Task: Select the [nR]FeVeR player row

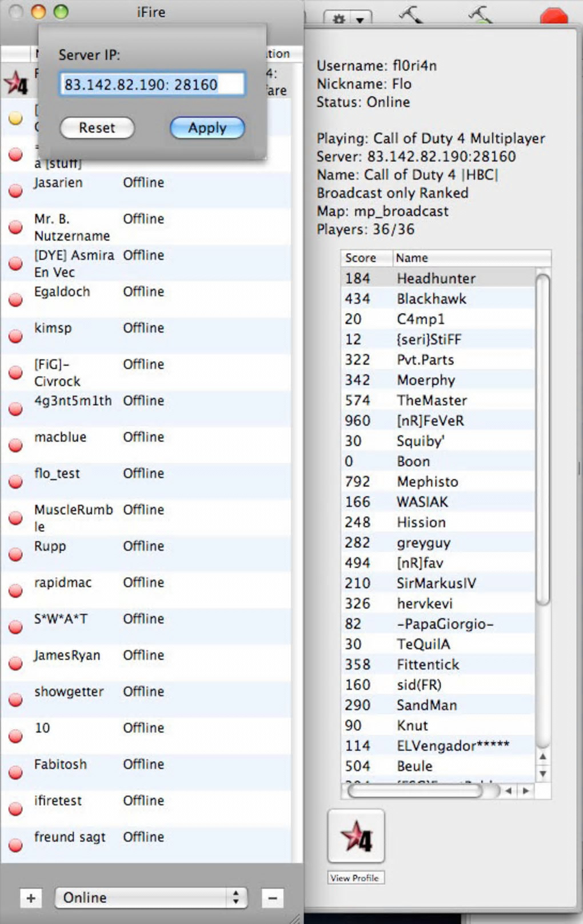Action: (x=438, y=421)
